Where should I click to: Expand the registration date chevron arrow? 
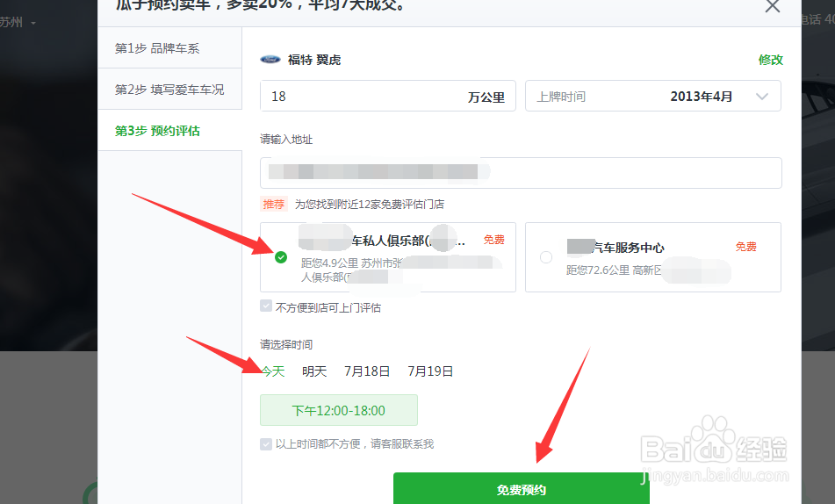[762, 97]
